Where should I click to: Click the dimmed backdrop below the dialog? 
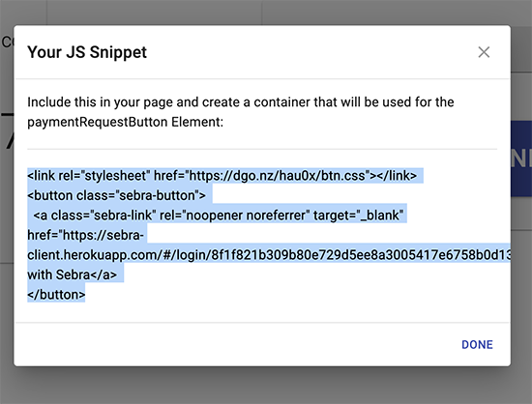point(266,386)
